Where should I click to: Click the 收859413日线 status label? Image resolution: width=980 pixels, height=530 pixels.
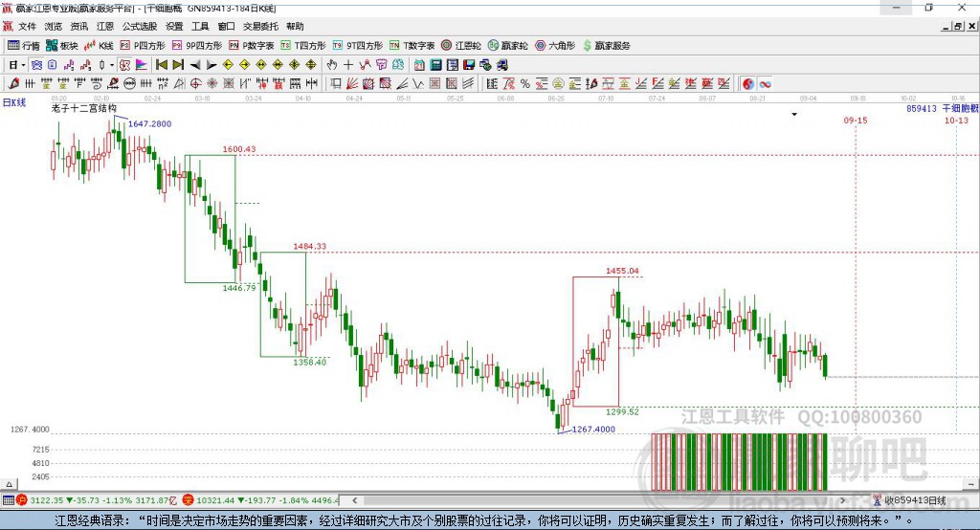(x=915, y=500)
